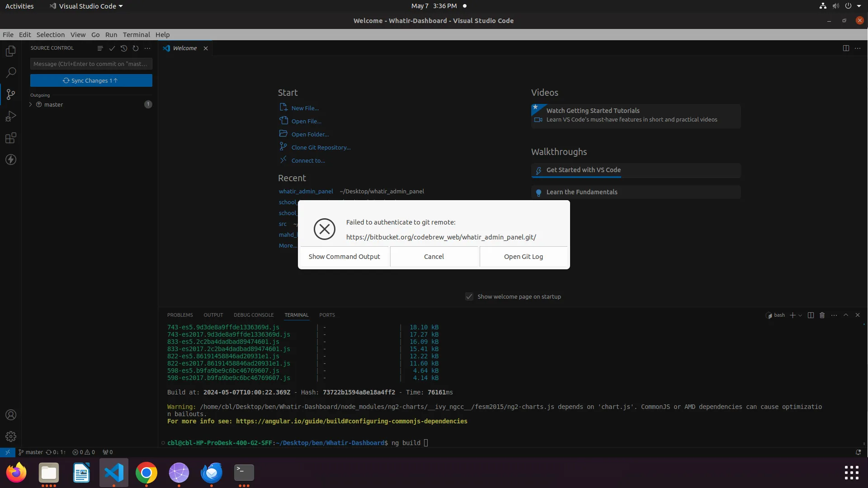This screenshot has height=488, width=868.
Task: Open Source Control more actions menu
Action: 147,48
